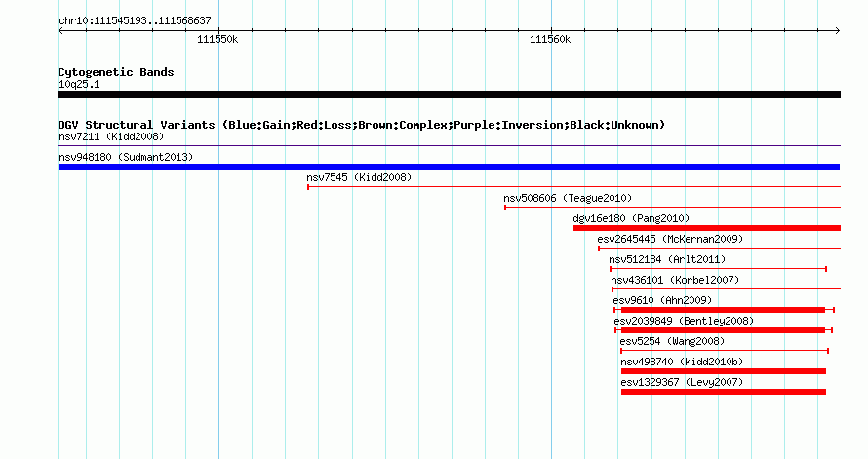This screenshot has width=868, height=459.
Task: Open esv1329367 (Levy2007) label
Action: pos(682,382)
